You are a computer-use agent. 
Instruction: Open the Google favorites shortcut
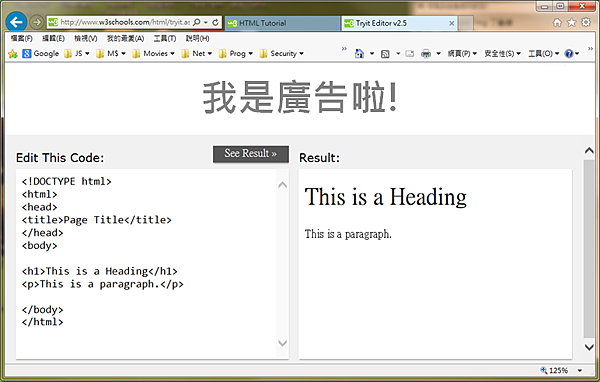pos(41,54)
